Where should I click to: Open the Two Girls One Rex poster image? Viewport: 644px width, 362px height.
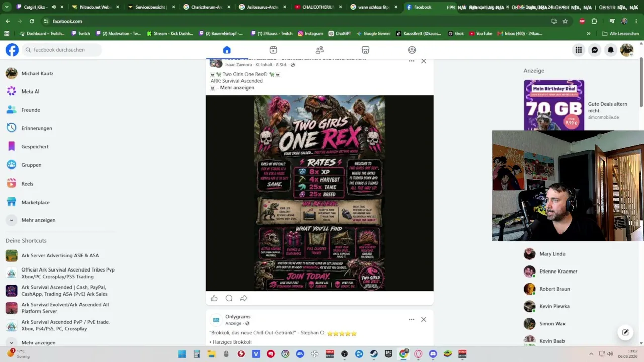tap(319, 193)
